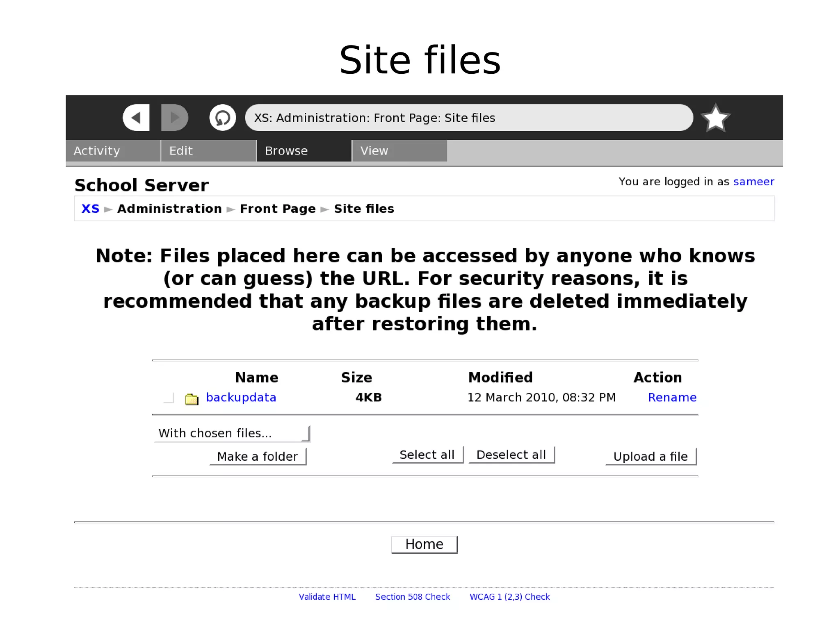Reload the page with the refresh icon
The height and width of the screenshot is (630, 840).
(x=223, y=118)
